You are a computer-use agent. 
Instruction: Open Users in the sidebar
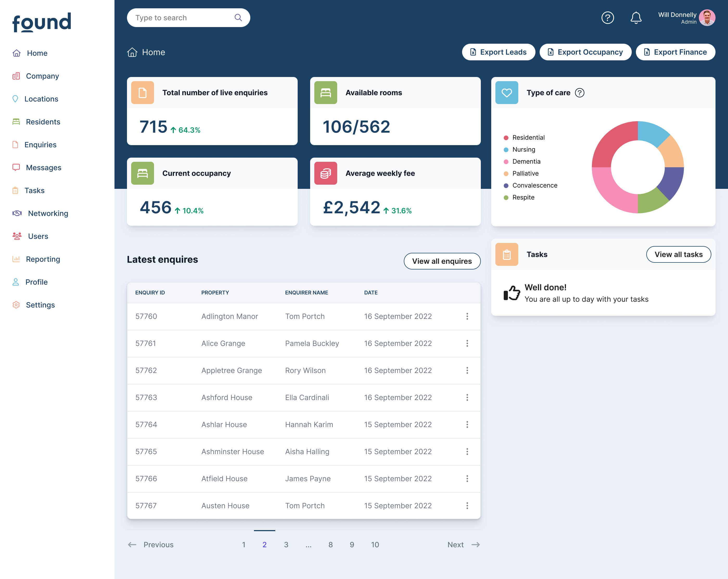(x=30, y=236)
